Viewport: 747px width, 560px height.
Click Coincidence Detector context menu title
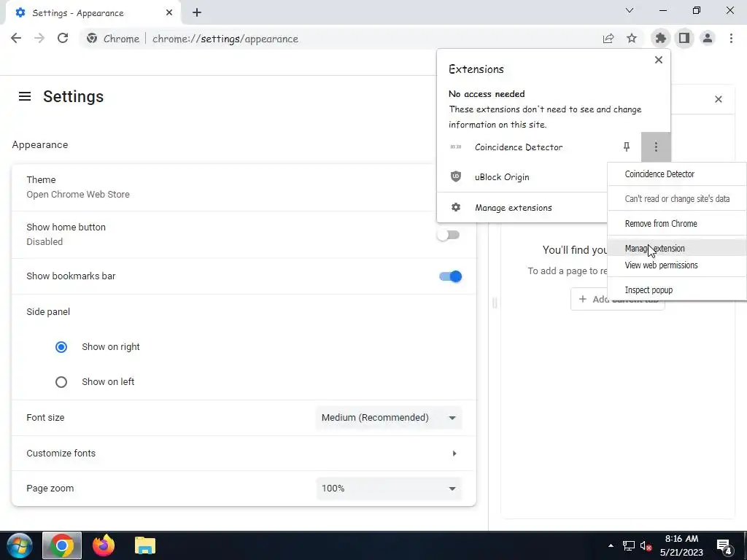coord(677,174)
